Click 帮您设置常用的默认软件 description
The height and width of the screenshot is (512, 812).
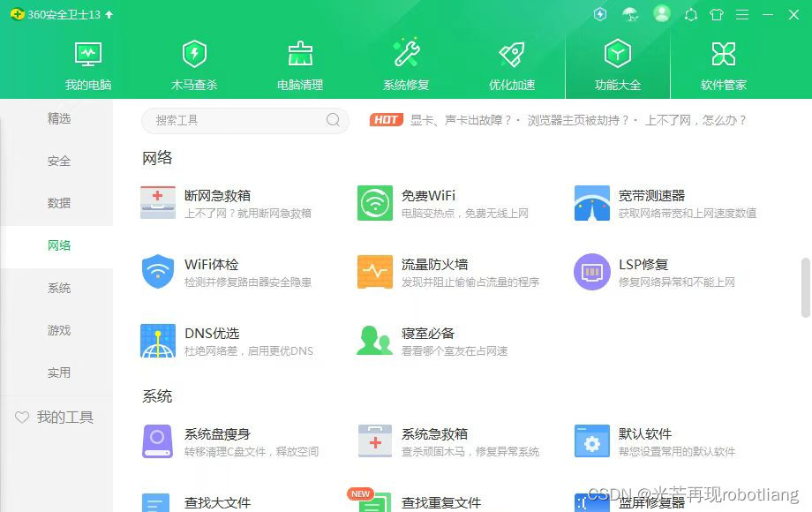tap(677, 451)
